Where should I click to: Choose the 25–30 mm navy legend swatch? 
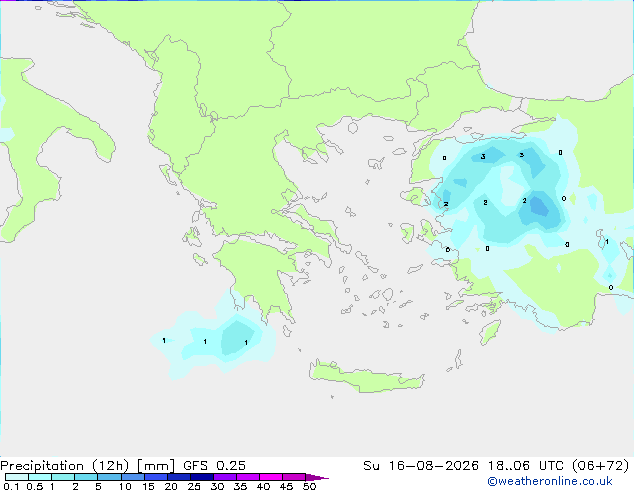(x=201, y=477)
